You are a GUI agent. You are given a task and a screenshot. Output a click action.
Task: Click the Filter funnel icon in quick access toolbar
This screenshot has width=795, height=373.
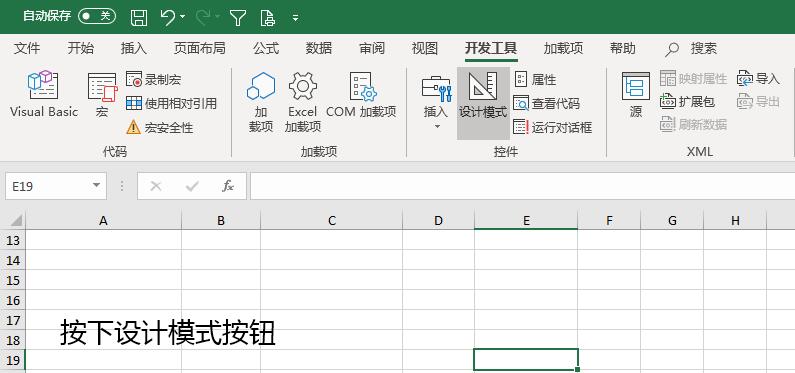(x=238, y=18)
